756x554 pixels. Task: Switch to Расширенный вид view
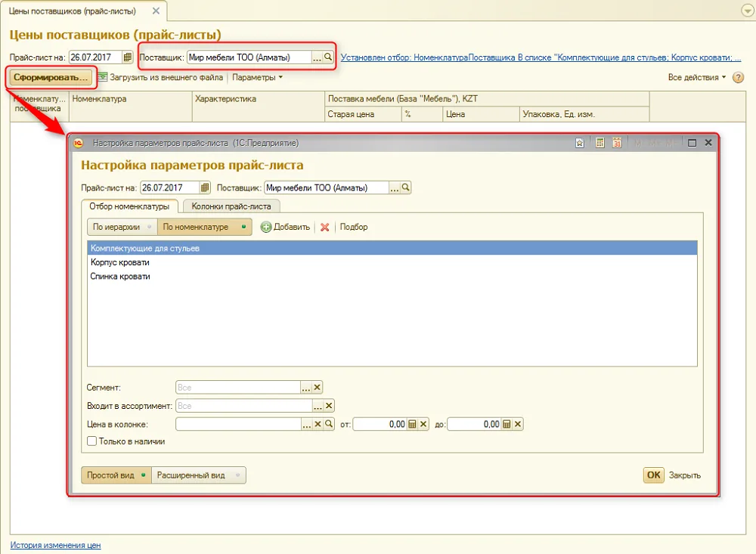tap(199, 475)
